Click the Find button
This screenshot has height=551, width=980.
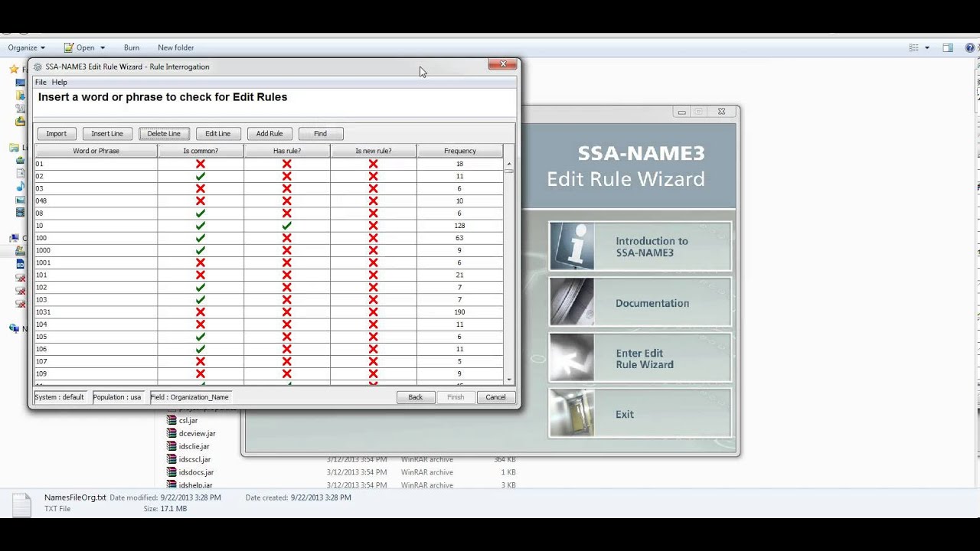320,133
